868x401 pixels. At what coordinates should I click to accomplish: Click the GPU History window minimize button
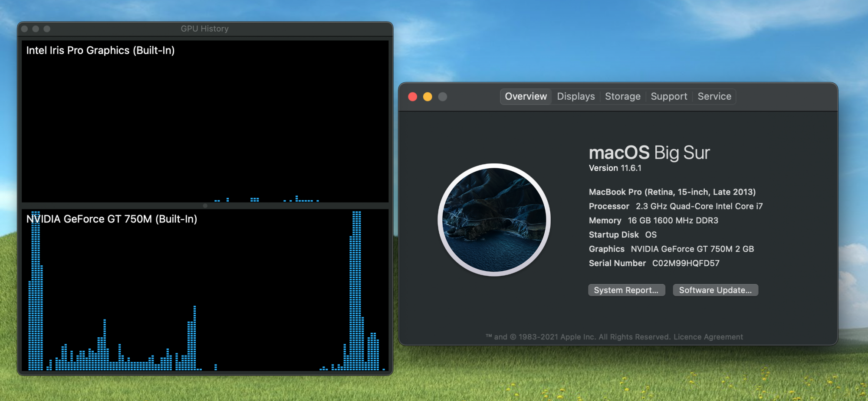click(x=36, y=29)
